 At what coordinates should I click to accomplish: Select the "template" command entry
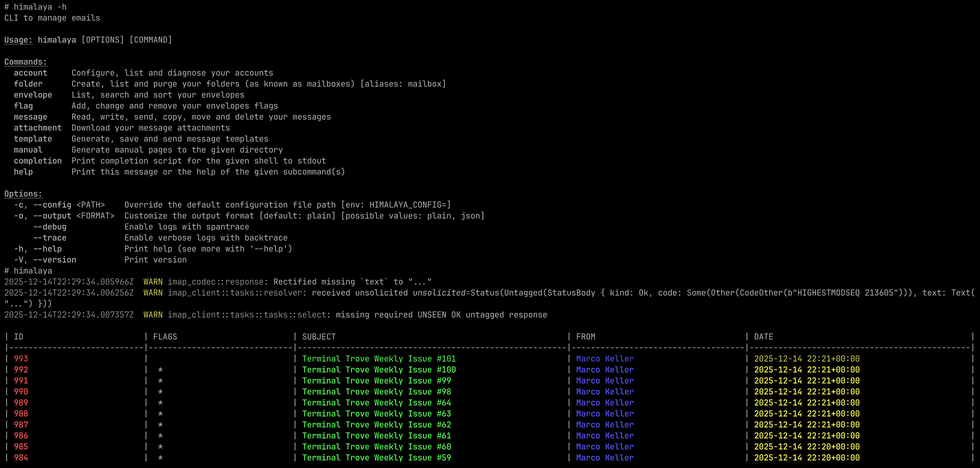pos(33,138)
